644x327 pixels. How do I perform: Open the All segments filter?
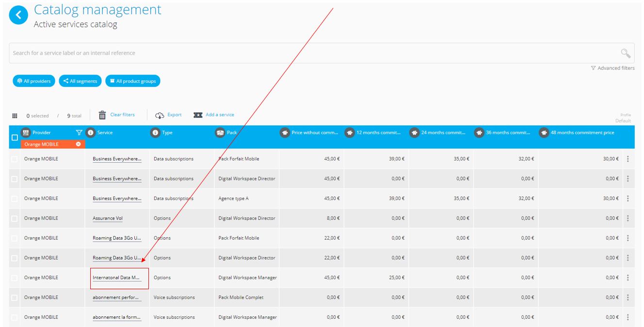tap(80, 81)
